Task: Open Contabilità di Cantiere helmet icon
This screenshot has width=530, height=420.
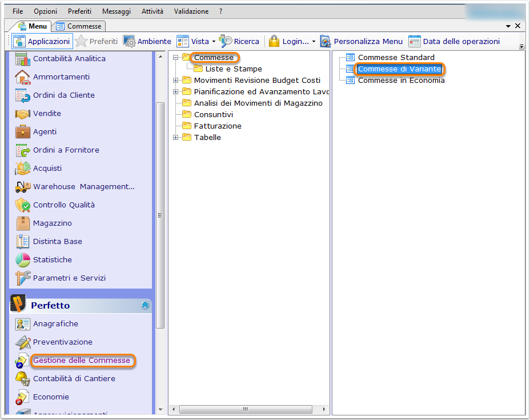Action: pos(23,379)
